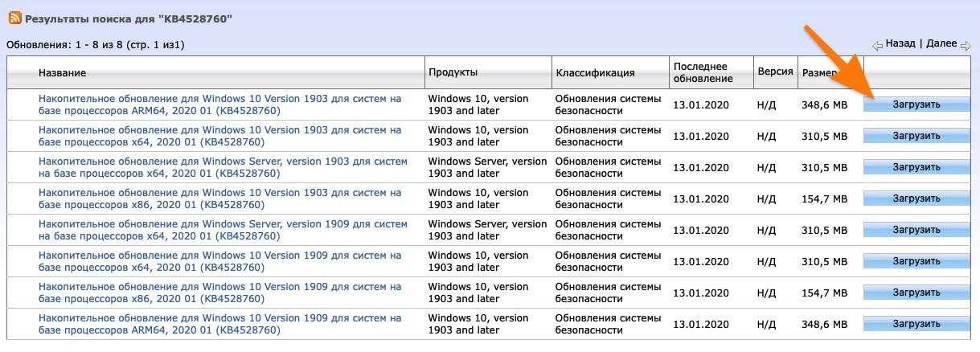Click the heading Результаты поиска для "KB4528760"
980x352 pixels.
pyautogui.click(x=129, y=18)
